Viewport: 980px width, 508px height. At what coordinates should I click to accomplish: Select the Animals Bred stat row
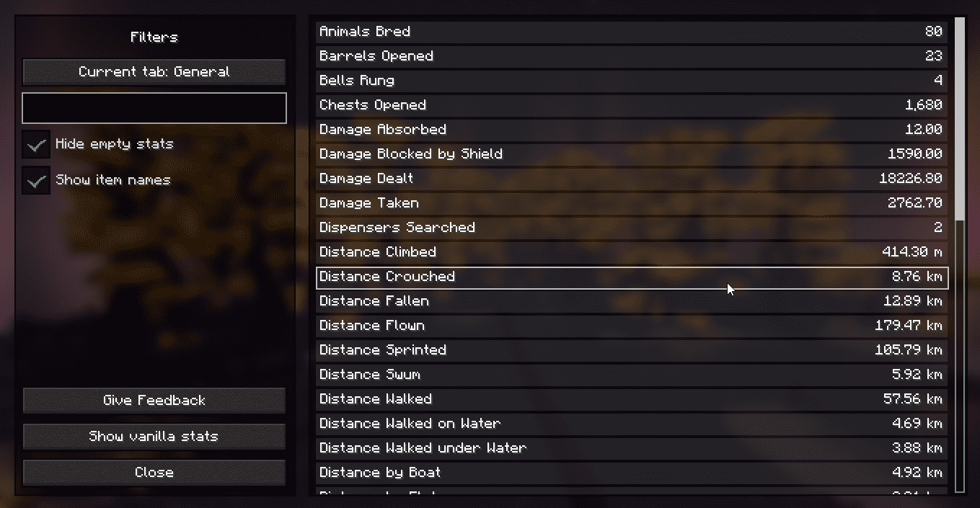coord(632,32)
